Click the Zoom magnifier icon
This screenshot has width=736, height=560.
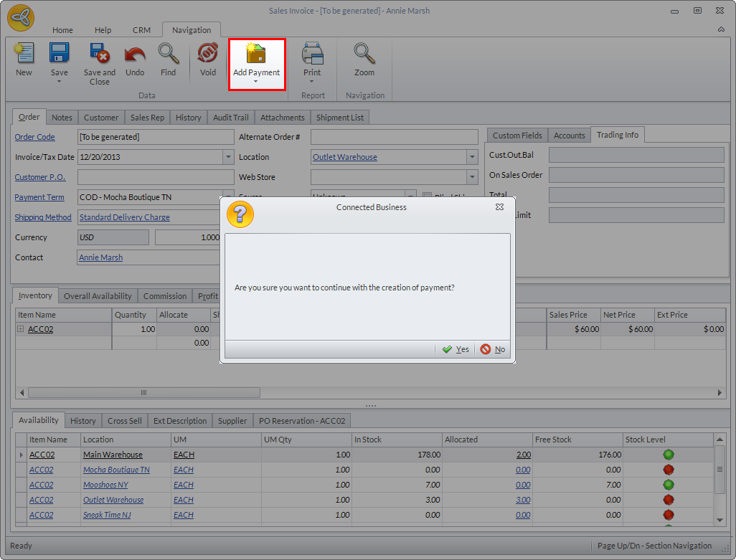[364, 54]
